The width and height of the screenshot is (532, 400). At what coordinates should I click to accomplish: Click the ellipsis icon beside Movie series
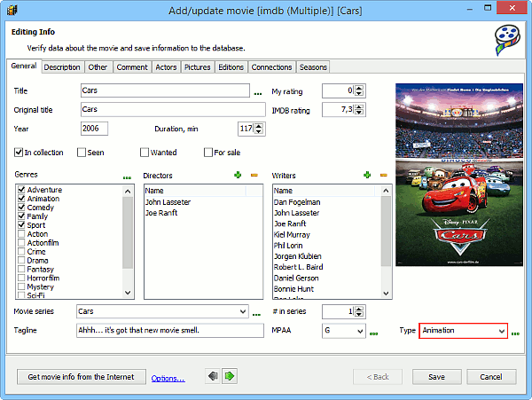tap(256, 315)
